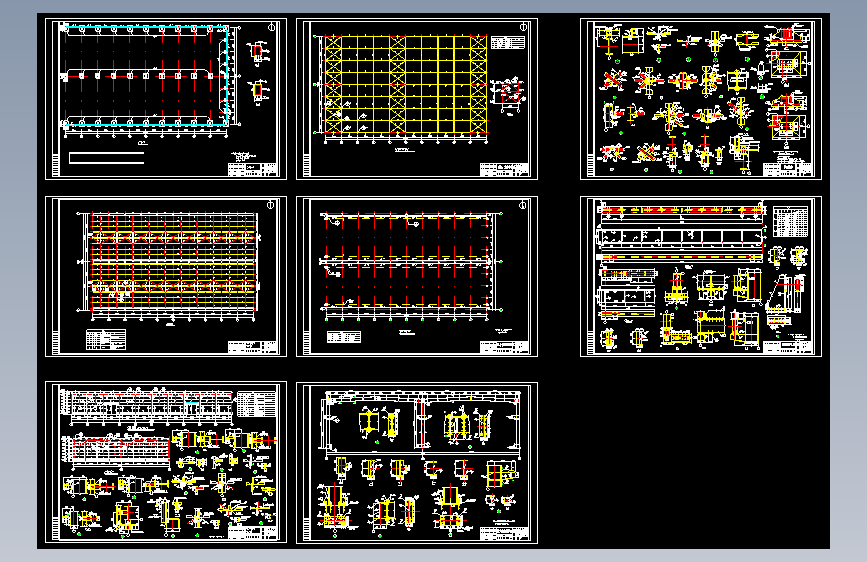Click the small table beside the yellow braced grid
The height and width of the screenshot is (562, 867).
(x=508, y=43)
